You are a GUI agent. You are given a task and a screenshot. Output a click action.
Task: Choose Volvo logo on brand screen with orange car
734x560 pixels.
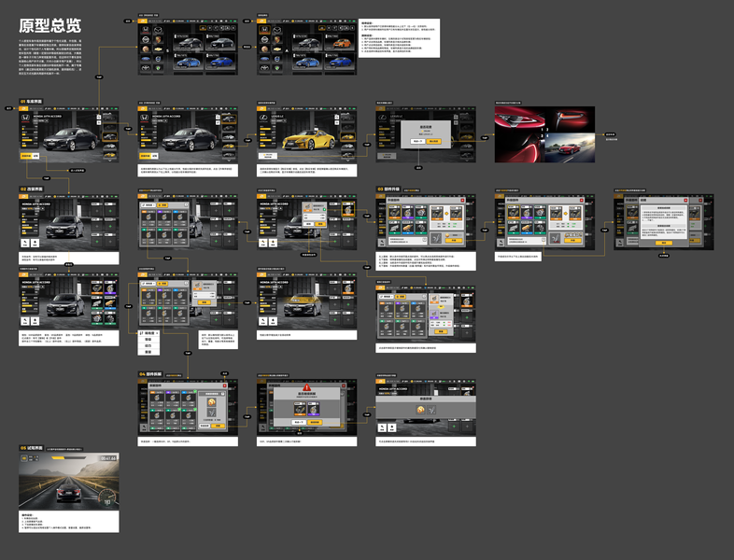click(276, 59)
